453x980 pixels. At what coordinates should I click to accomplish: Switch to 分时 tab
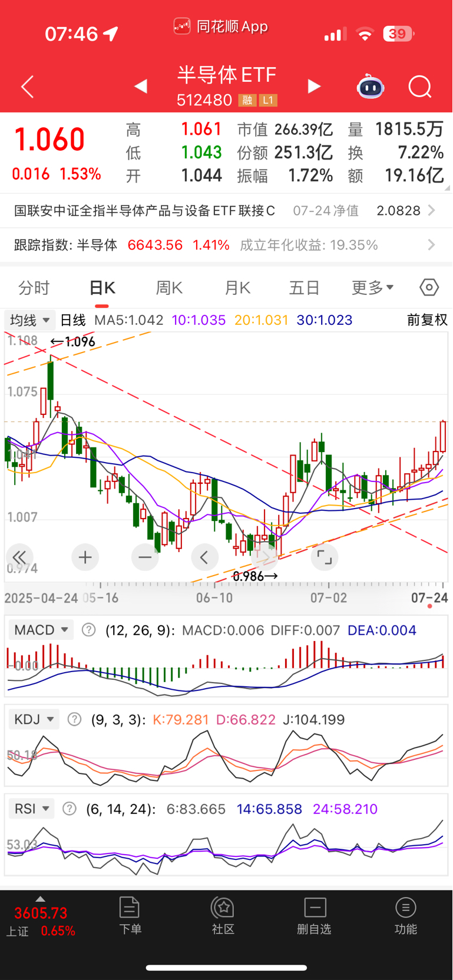(x=34, y=287)
